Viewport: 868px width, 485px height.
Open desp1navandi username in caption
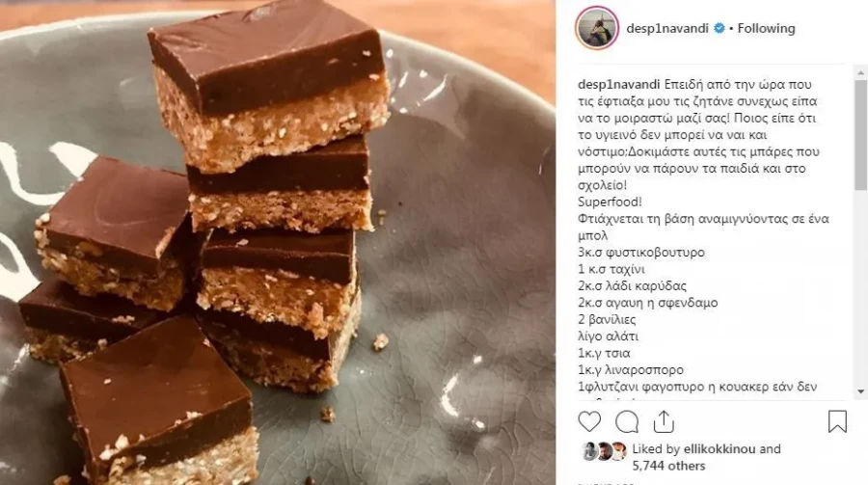(x=619, y=85)
